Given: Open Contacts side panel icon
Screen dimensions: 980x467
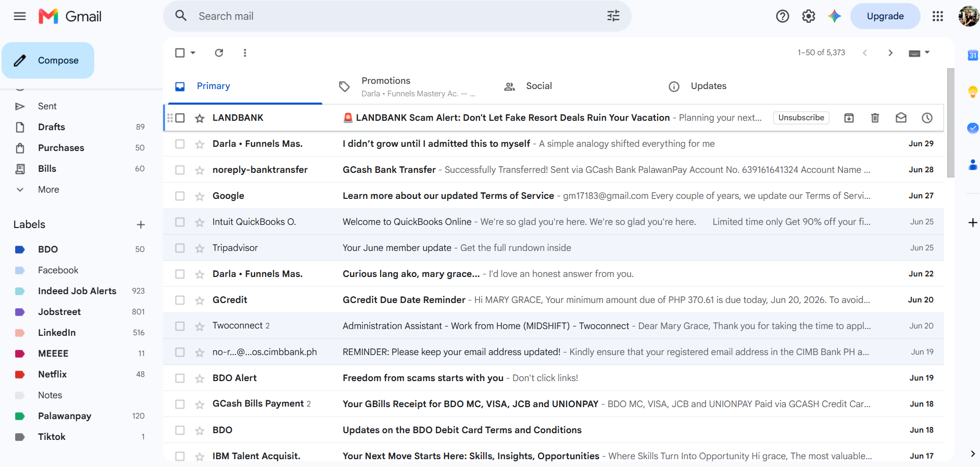Looking at the screenshot, I should (x=973, y=165).
